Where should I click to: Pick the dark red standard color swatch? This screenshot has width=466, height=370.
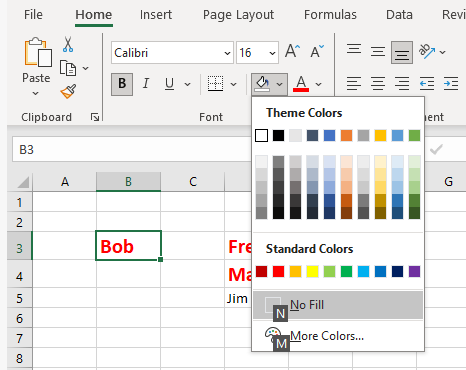(x=262, y=271)
